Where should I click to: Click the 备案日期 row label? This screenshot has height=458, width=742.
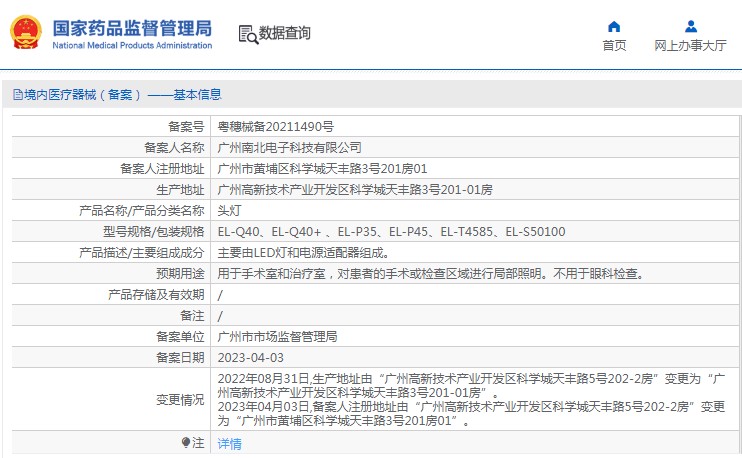[180, 358]
